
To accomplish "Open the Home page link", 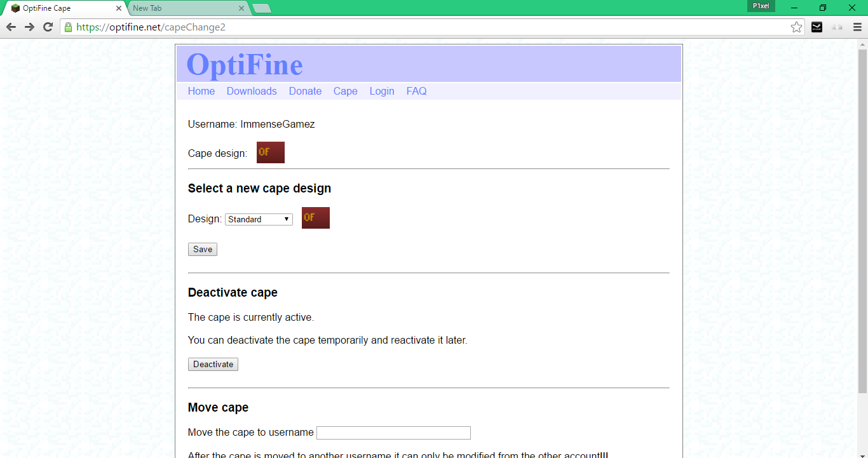I will point(201,91).
